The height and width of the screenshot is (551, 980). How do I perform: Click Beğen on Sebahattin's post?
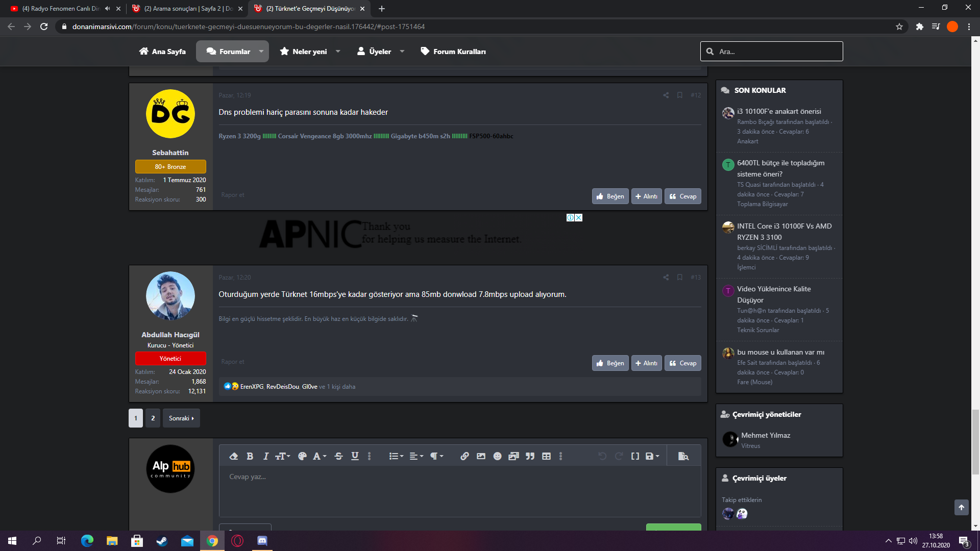click(x=610, y=196)
